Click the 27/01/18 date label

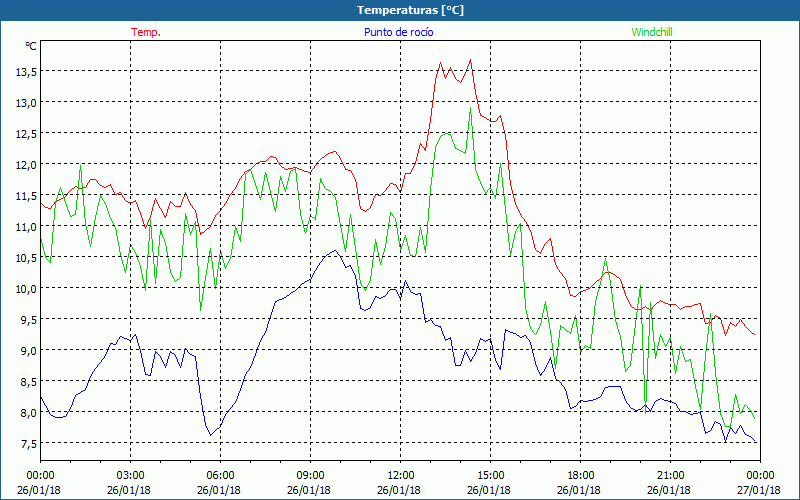pos(759,490)
